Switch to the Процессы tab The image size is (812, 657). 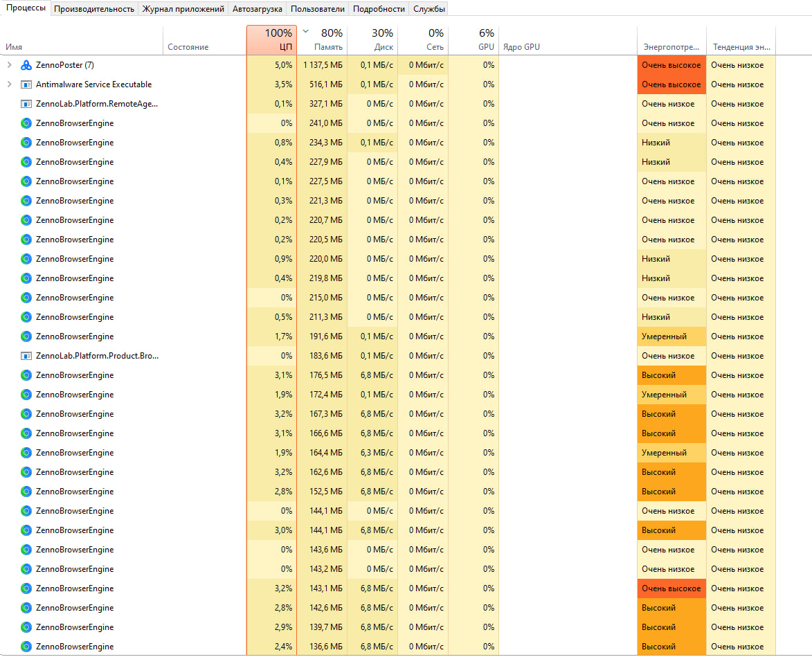(26, 8)
